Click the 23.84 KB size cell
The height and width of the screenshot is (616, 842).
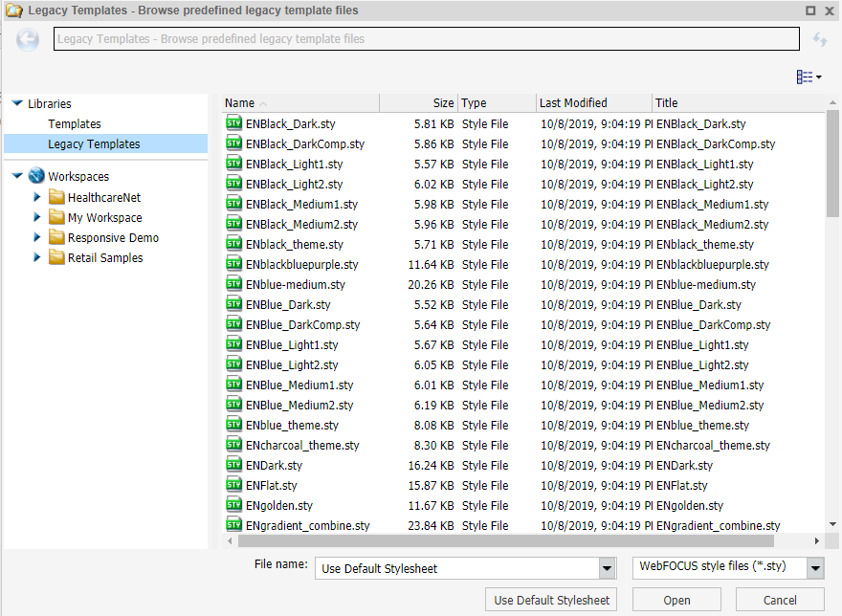[x=431, y=525]
